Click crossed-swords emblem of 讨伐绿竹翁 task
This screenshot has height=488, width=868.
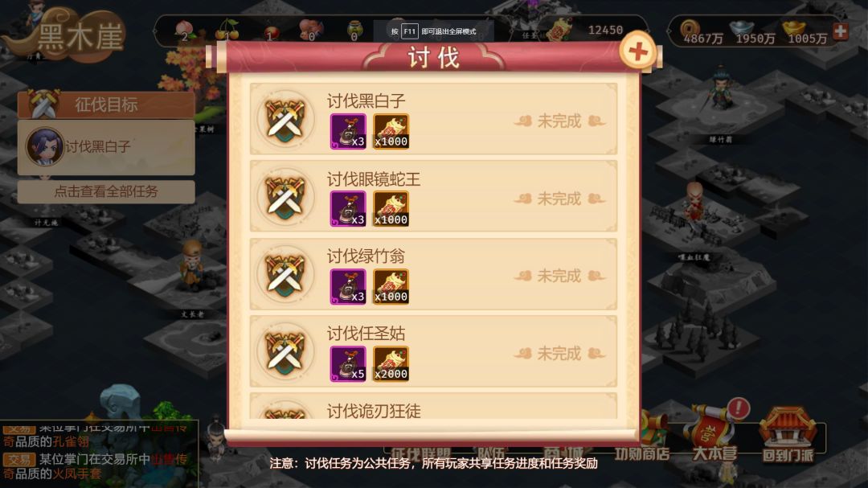click(285, 274)
